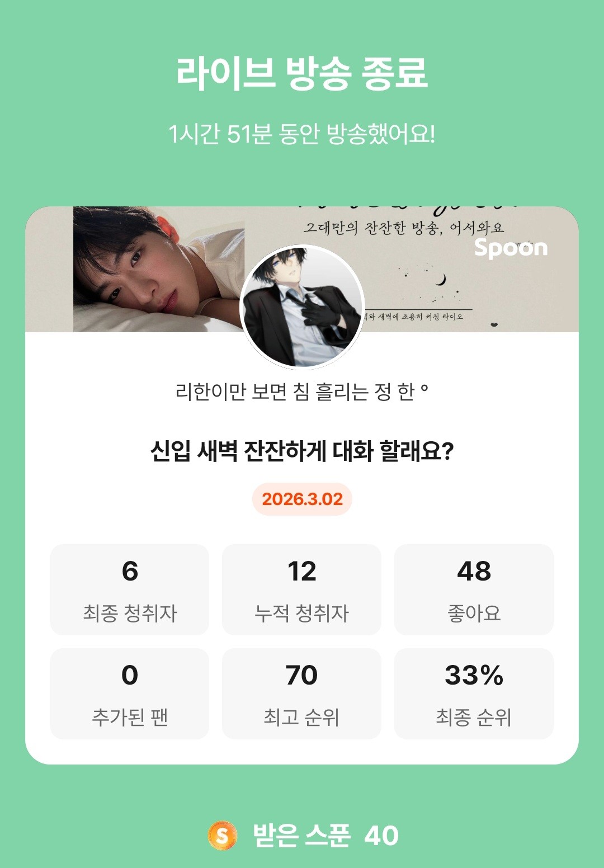The height and width of the screenshot is (868, 604).
Task: Tap the 최고 순위 card showing 70
Action: click(x=302, y=694)
